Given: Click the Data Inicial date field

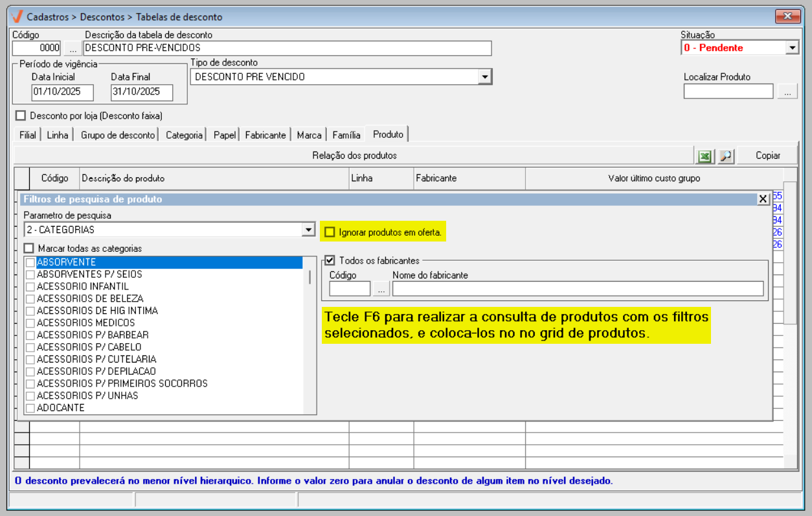Looking at the screenshot, I should coord(62,93).
